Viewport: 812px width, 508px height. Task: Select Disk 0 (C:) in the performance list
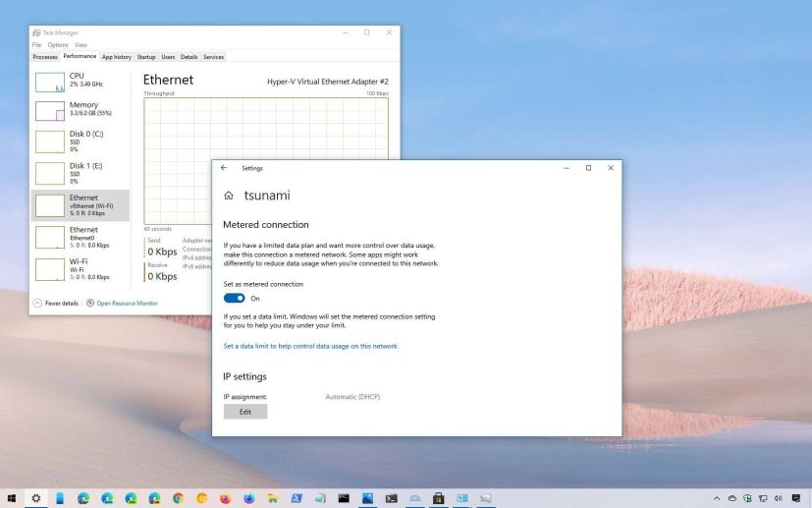click(x=81, y=141)
